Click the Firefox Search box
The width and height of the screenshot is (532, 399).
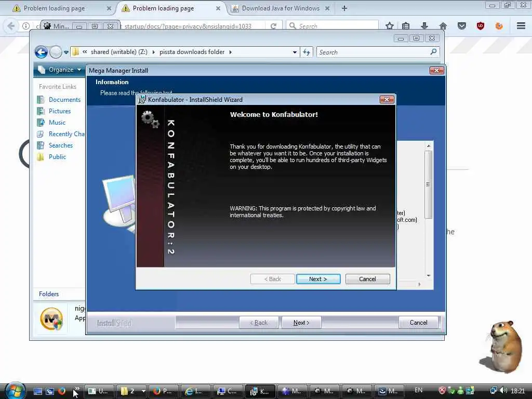[332, 26]
